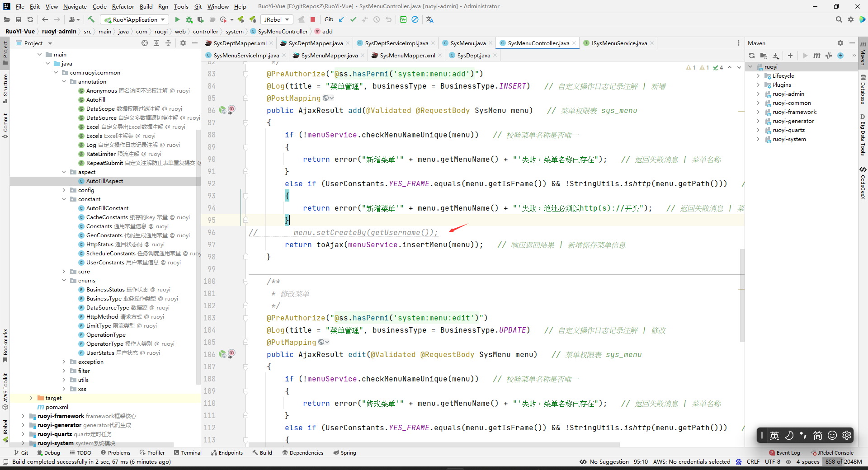Click Git update project arrow icon
This screenshot has width=868, height=470.
click(x=342, y=19)
